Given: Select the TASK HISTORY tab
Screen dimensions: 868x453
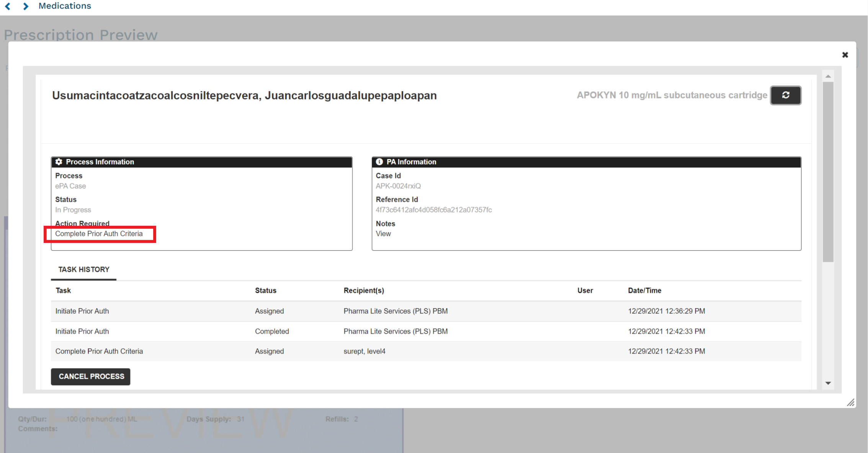Looking at the screenshot, I should 84,270.
